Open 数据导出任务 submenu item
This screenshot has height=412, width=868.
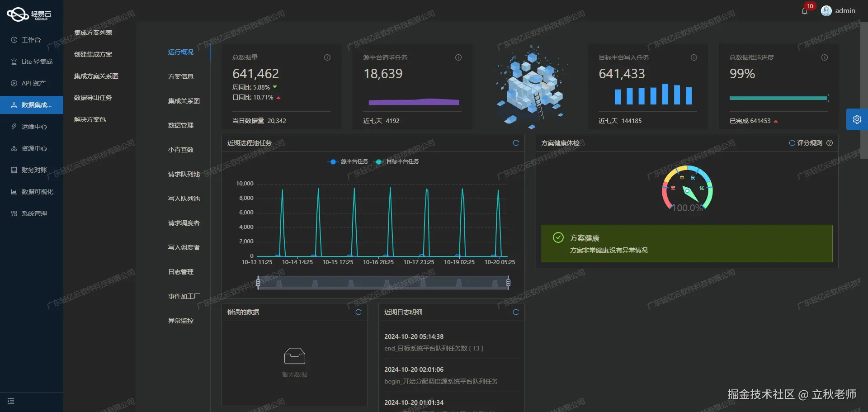(93, 98)
